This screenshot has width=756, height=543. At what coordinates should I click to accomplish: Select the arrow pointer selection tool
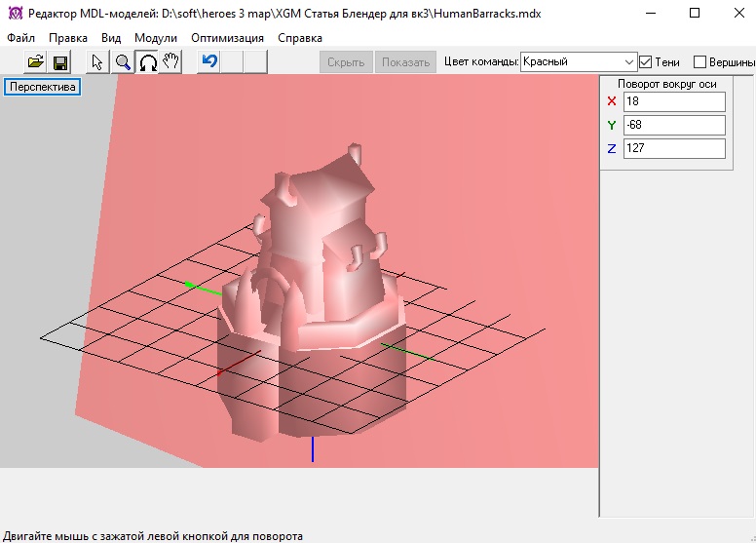[97, 61]
